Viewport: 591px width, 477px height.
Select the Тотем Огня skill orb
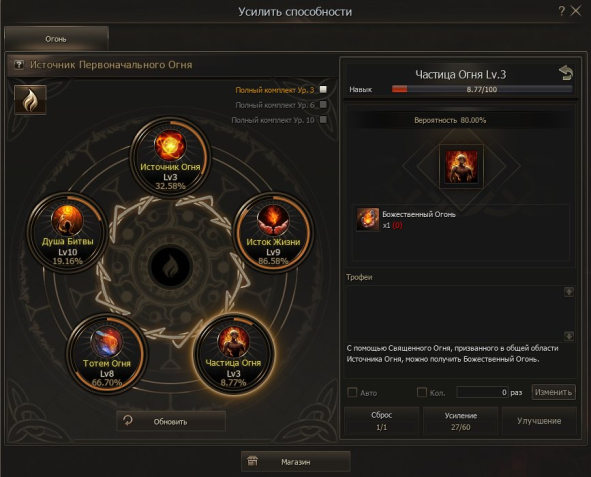[107, 354]
